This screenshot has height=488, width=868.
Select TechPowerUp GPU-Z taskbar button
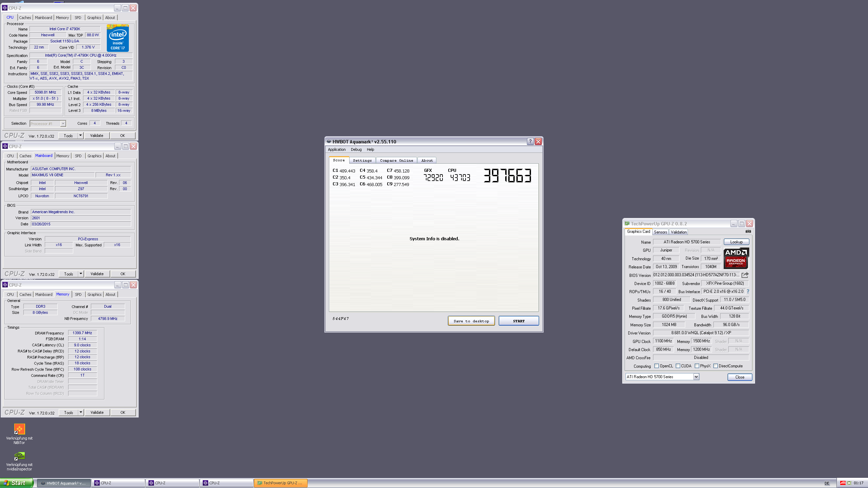pos(281,483)
